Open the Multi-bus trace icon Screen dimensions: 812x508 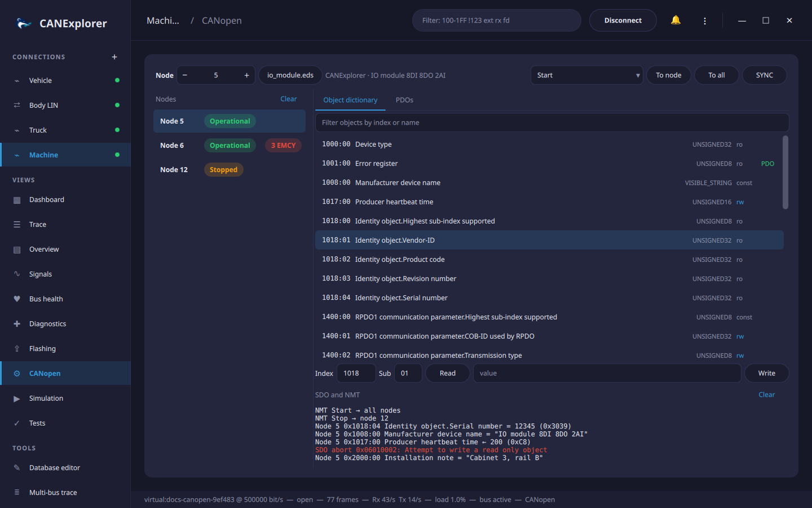(x=17, y=493)
